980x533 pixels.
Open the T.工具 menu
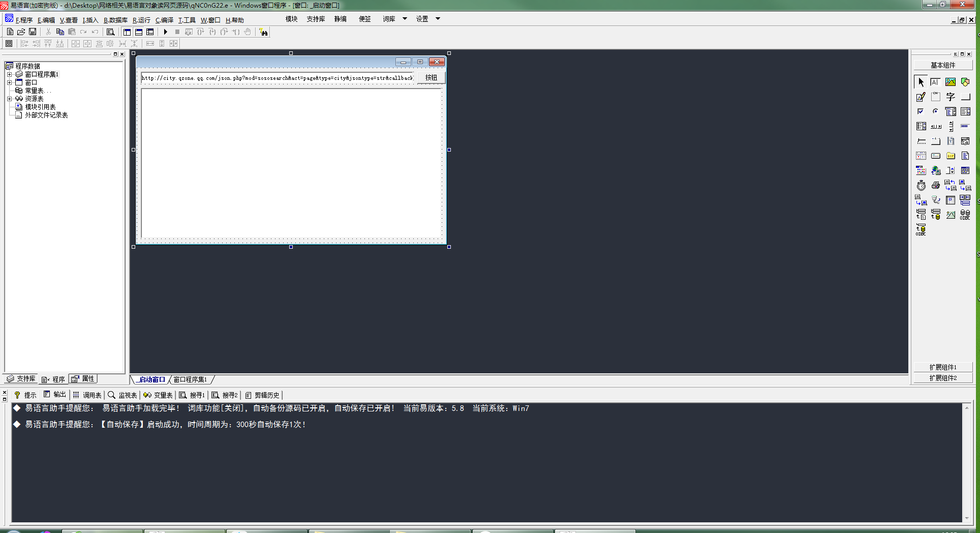tap(187, 20)
